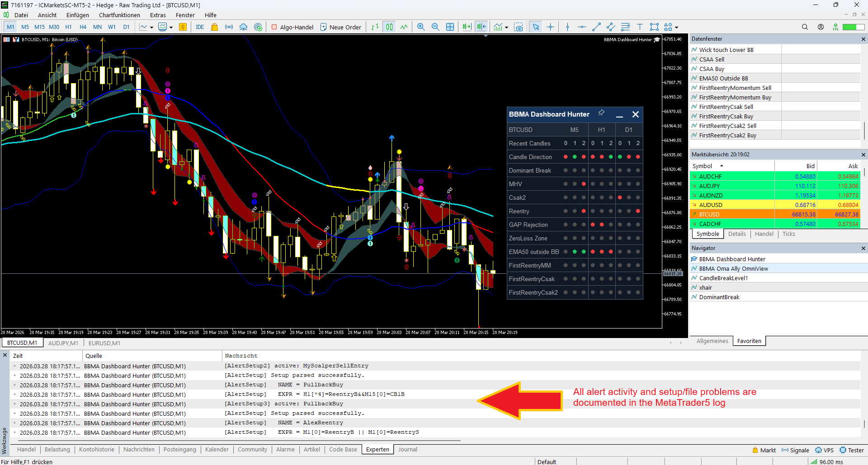Click the log's horizontal scrollbar
This screenshot has height=465, width=868.
[240, 440]
